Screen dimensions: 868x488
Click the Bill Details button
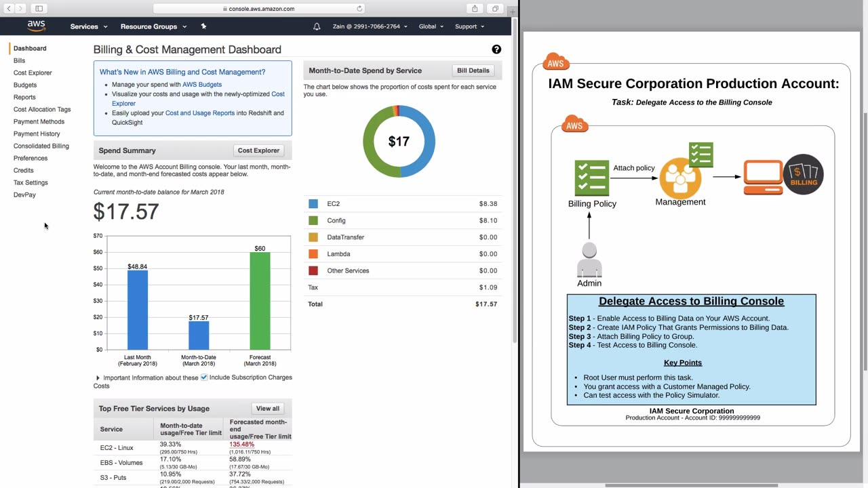(x=473, y=70)
